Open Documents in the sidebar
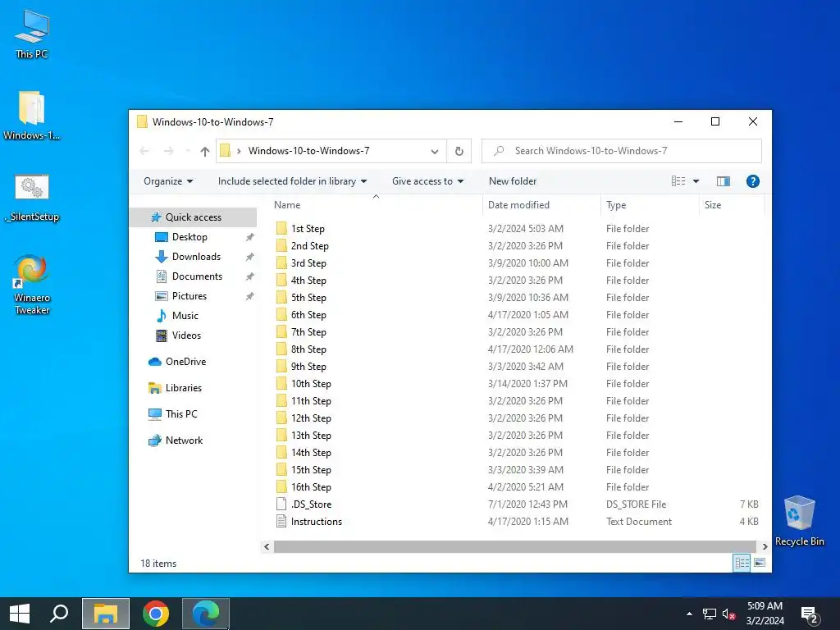Viewport: 840px width, 630px height. 197,276
